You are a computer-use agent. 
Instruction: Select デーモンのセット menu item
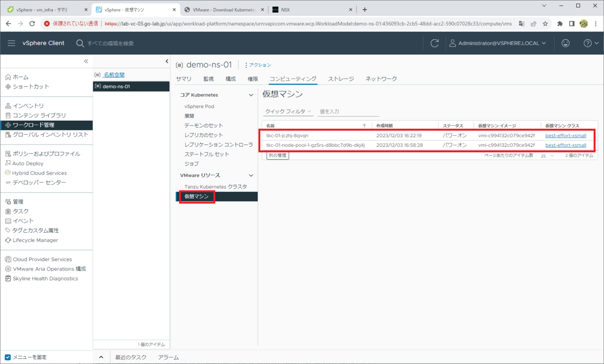pos(204,126)
